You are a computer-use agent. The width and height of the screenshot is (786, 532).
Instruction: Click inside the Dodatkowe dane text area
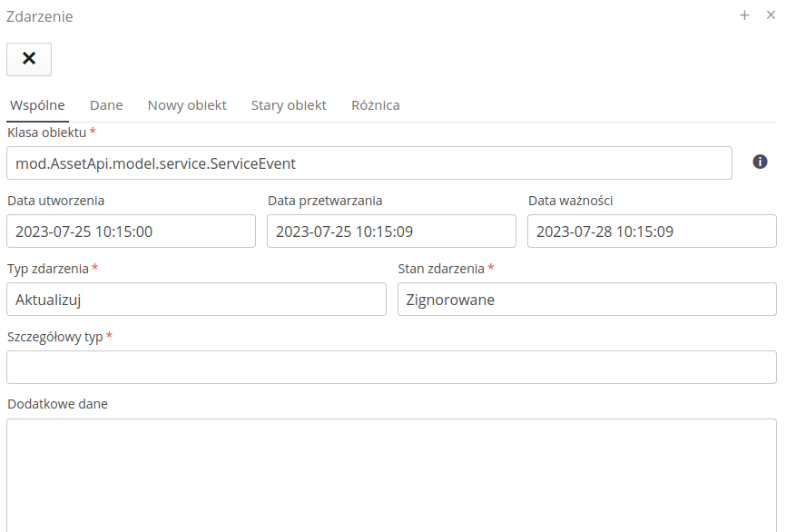[391, 472]
